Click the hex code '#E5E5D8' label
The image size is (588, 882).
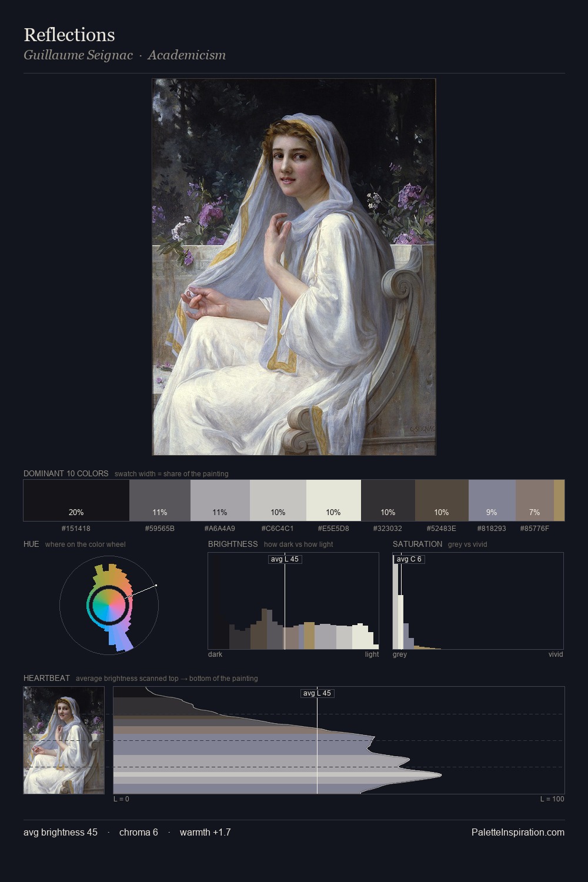coord(333,529)
